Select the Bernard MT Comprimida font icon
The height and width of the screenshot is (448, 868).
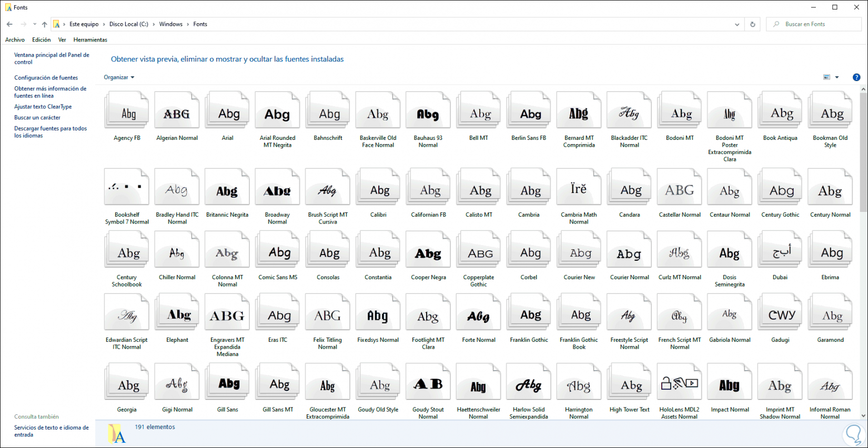579,110
